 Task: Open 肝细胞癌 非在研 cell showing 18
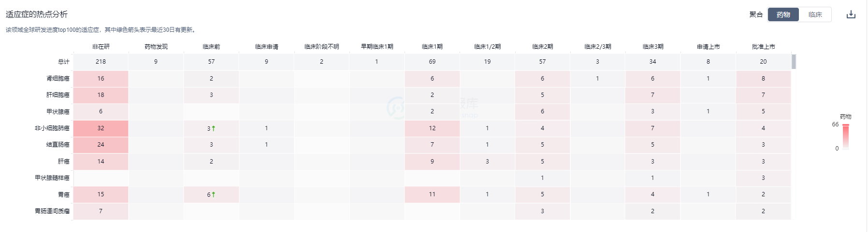[101, 95]
